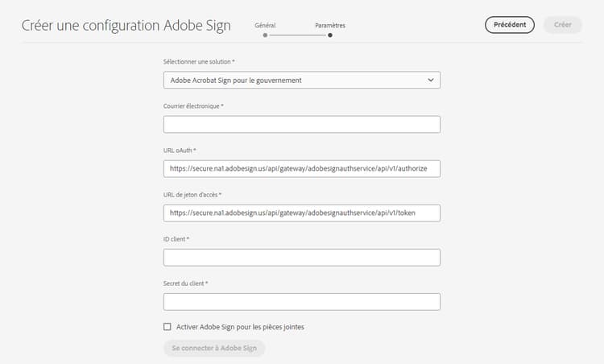Focus the ID client input field

click(302, 258)
